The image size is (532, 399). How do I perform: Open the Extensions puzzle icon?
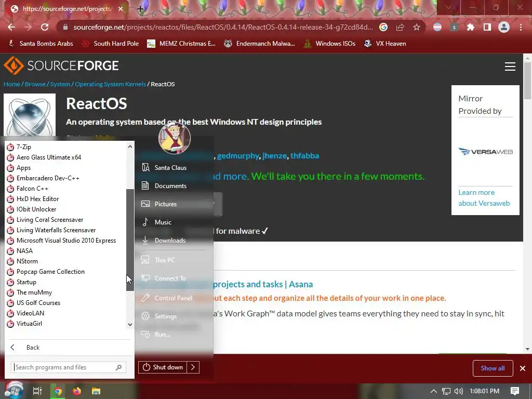coord(470,27)
